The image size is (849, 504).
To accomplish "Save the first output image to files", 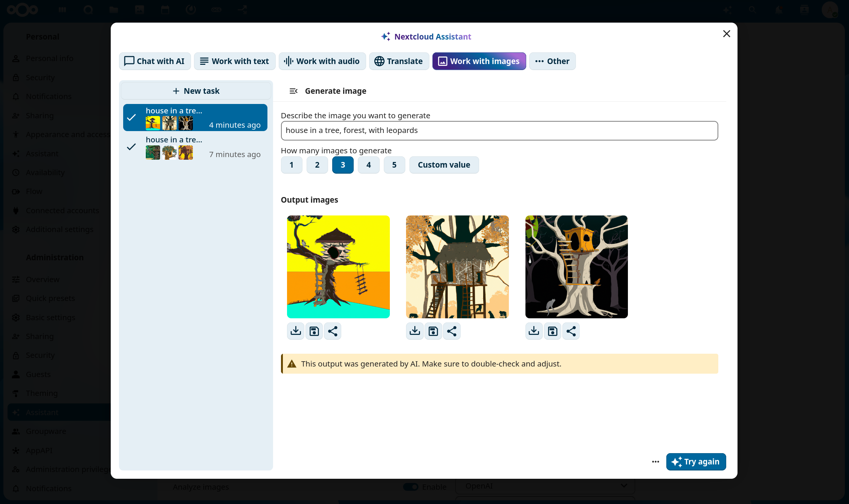I will [314, 331].
